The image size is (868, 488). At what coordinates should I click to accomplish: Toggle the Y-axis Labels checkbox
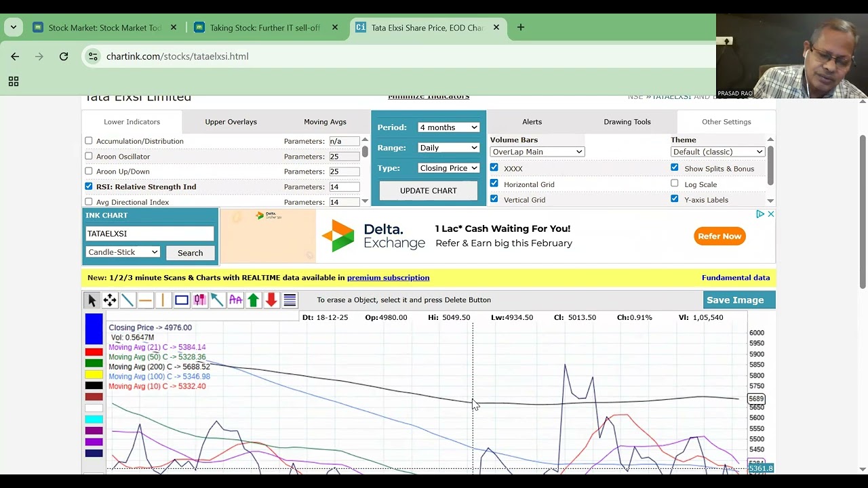pyautogui.click(x=675, y=199)
